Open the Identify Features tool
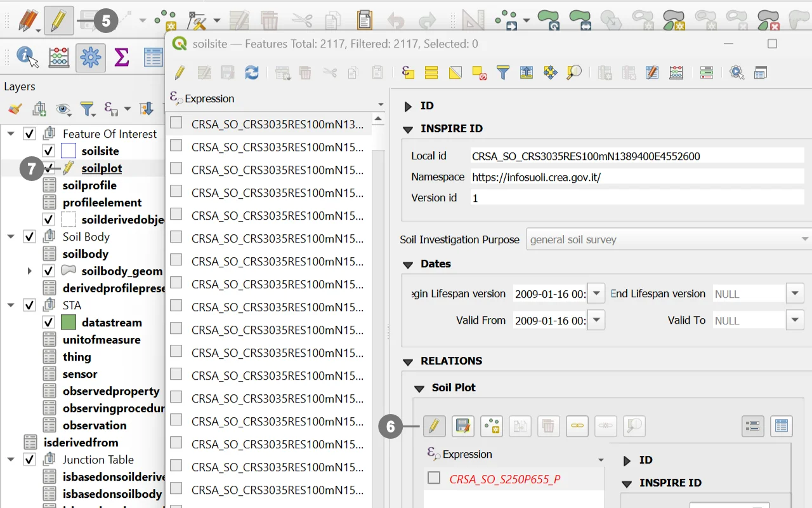Screen dimensions: 812x508 pyautogui.click(x=27, y=57)
